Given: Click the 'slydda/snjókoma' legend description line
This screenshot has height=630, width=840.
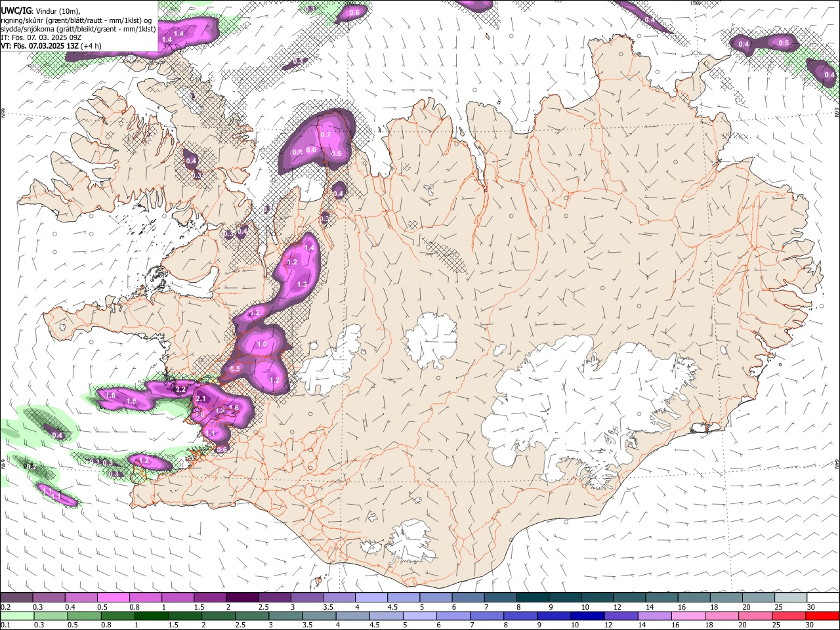Looking at the screenshot, I should click(x=78, y=29).
